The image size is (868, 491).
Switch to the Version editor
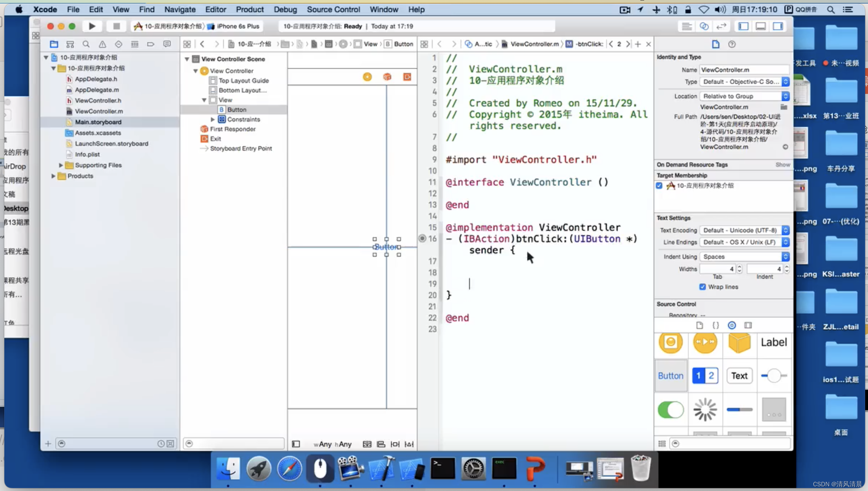coord(721,26)
